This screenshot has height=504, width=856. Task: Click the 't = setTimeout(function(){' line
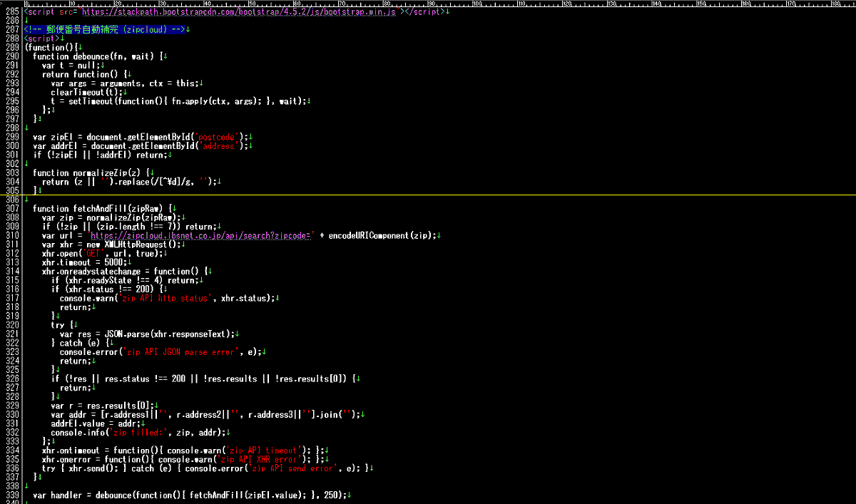[178, 101]
